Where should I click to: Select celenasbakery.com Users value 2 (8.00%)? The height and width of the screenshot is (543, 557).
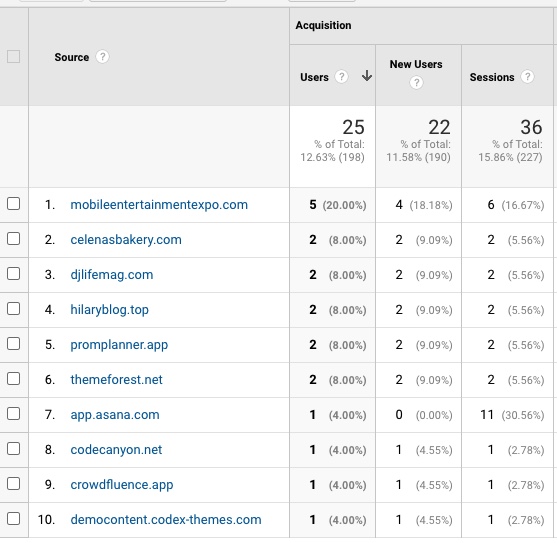click(337, 240)
